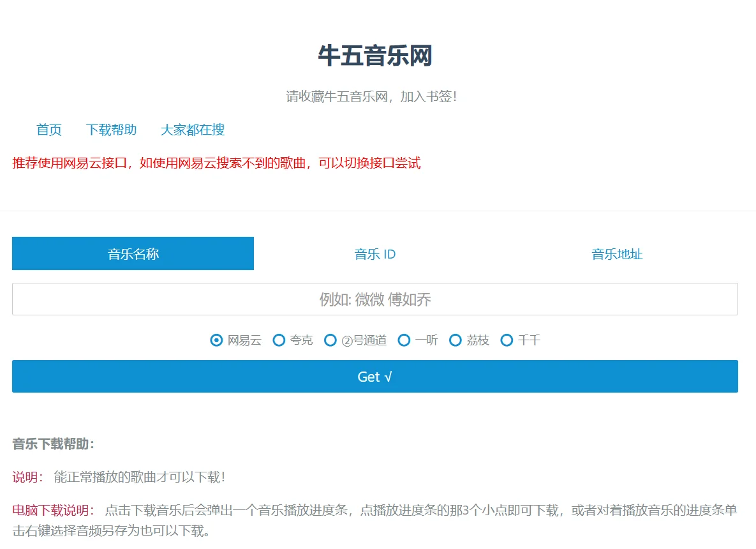Switch to the 音乐地址 tab

616,253
